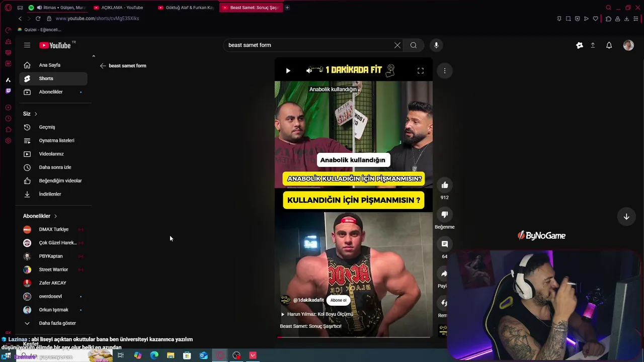Expand 'Daha fazla göster'

click(53, 323)
